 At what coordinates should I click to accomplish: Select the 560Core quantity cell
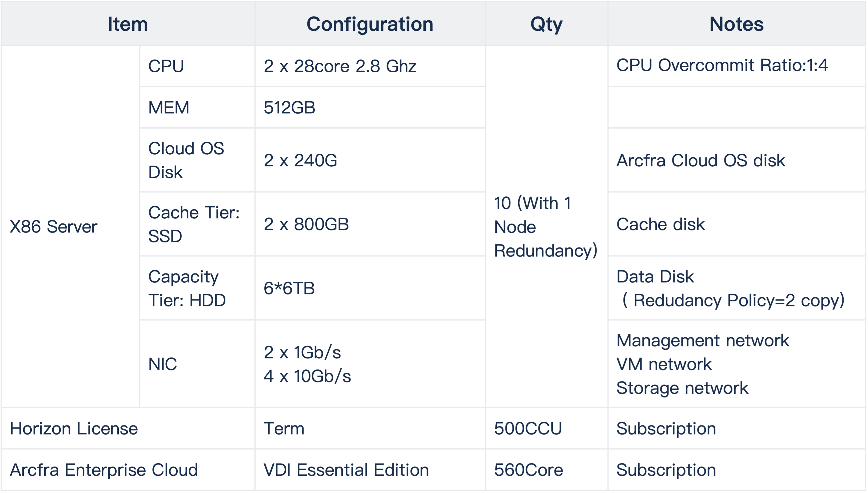(x=547, y=470)
